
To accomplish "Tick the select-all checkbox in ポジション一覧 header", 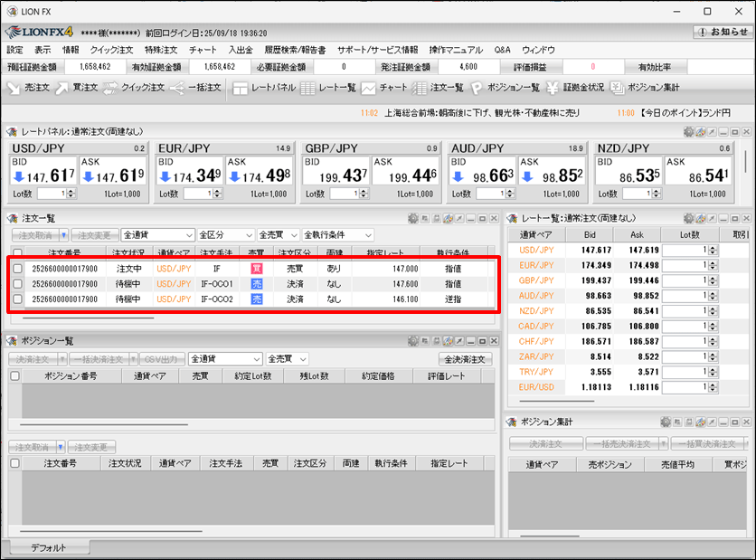I will 14,376.
